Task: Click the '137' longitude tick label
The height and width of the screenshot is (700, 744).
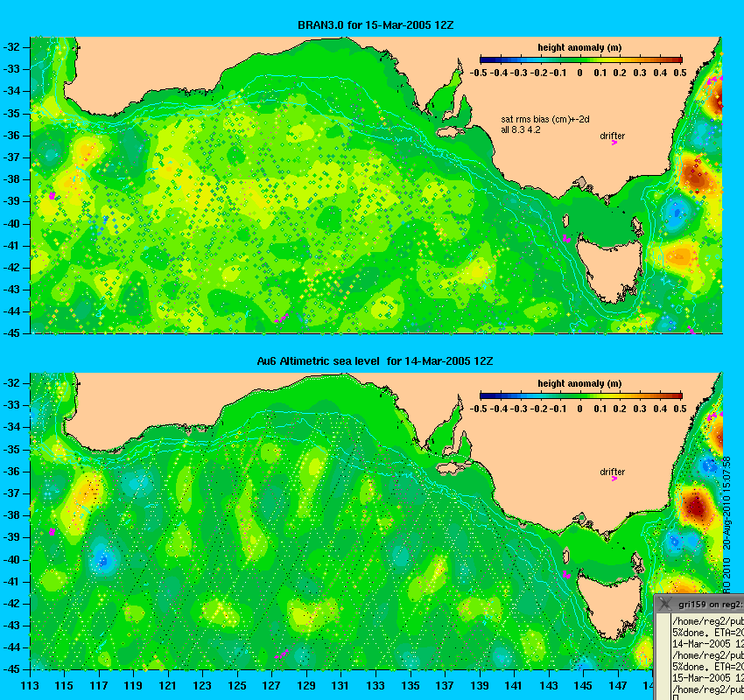Action: (x=445, y=686)
